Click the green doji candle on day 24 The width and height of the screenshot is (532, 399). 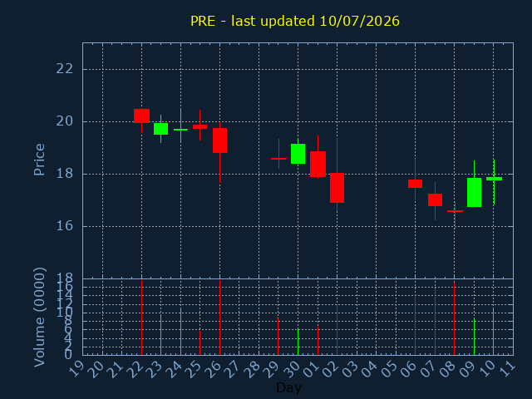coord(180,130)
